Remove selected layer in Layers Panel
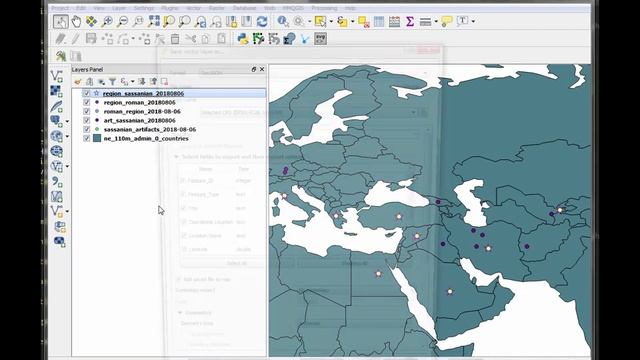640x360 pixels. click(x=164, y=82)
